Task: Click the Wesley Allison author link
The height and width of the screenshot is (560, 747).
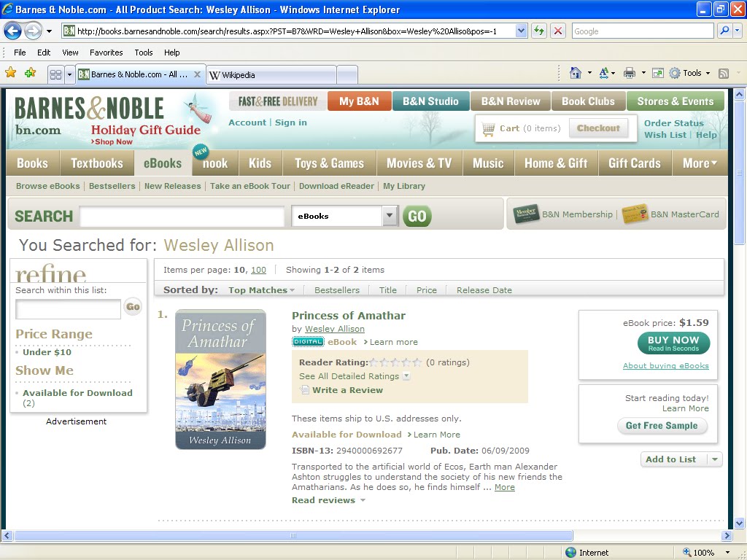Action: click(x=334, y=329)
